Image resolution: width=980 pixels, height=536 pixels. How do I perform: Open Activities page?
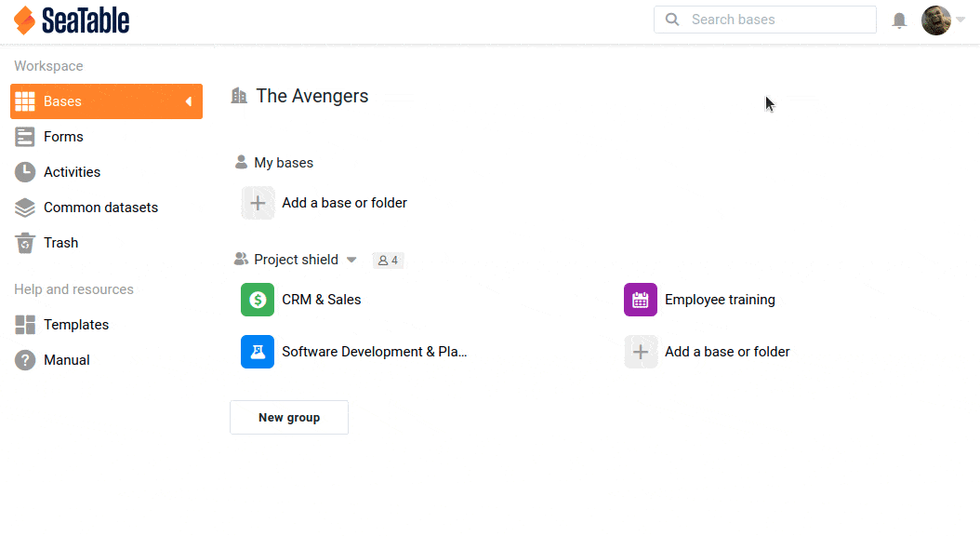72,172
